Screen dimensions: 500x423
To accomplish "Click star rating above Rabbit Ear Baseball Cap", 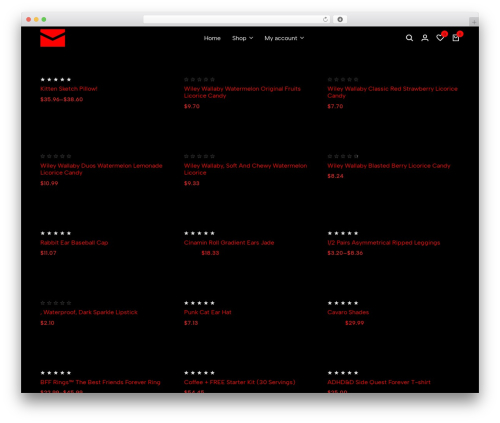I will [56, 233].
